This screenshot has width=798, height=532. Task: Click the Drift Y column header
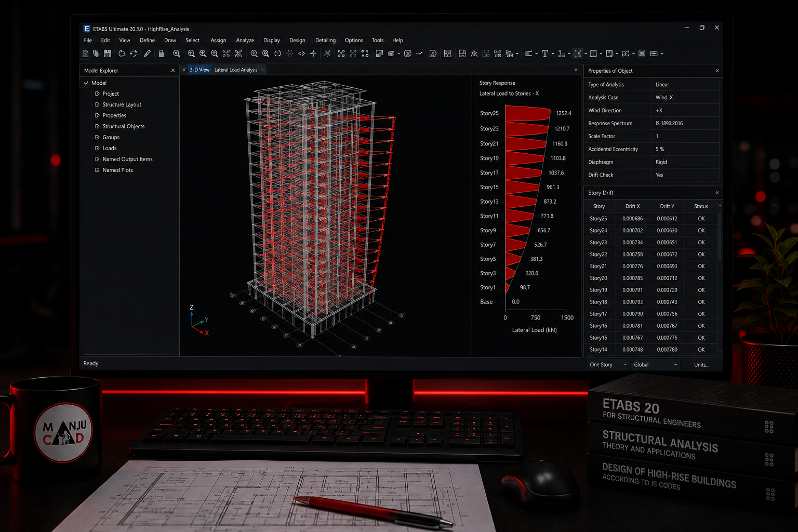(667, 206)
